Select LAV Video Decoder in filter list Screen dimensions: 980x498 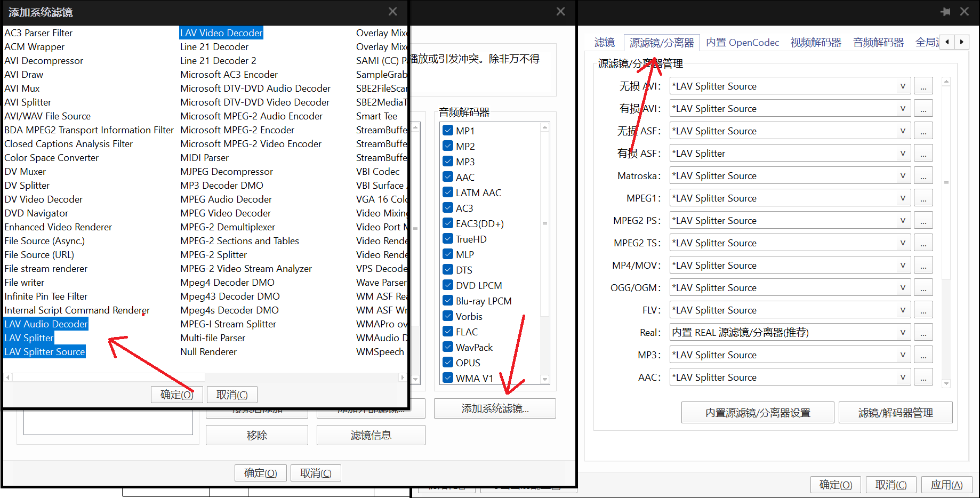221,33
